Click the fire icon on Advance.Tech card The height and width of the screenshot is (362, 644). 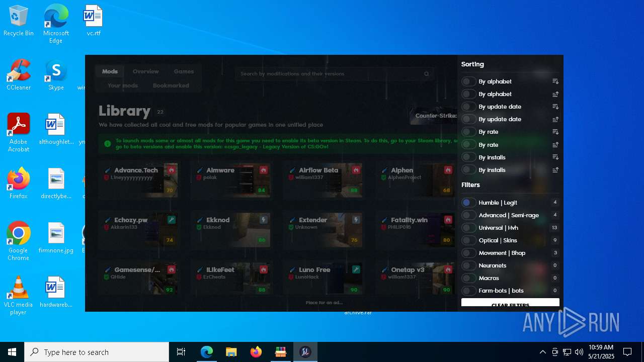(171, 170)
